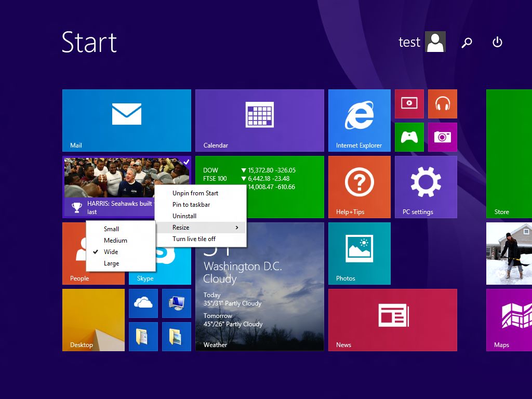Viewport: 532px width, 399px height.
Task: Select the checked Wide size option
Action: [x=121, y=252]
